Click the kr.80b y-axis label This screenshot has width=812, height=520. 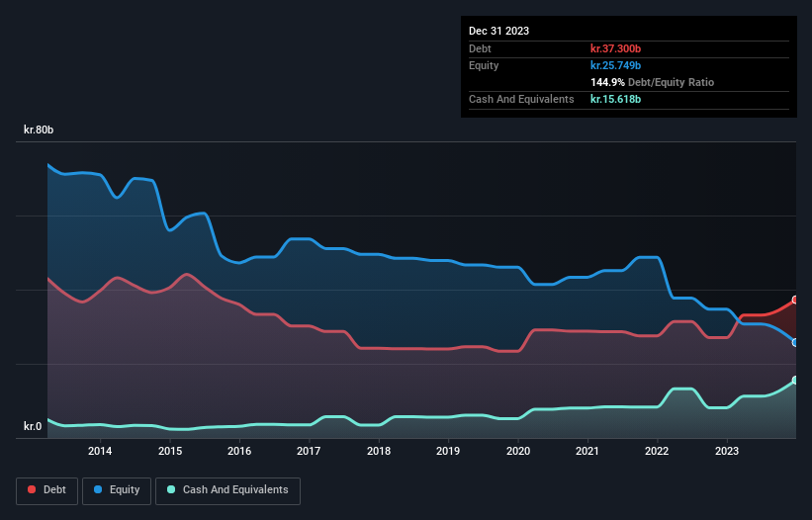[39, 130]
